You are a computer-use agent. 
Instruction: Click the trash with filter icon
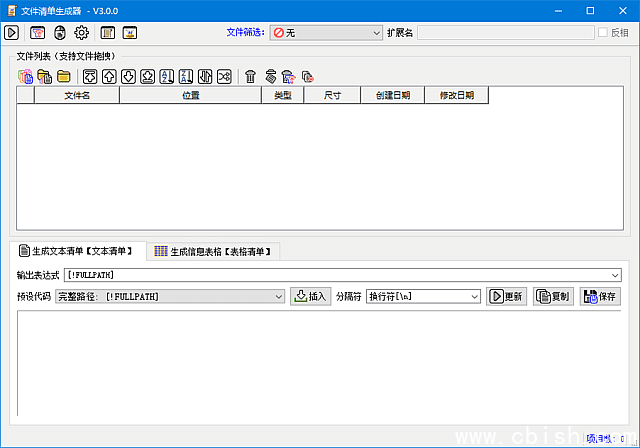click(x=289, y=76)
